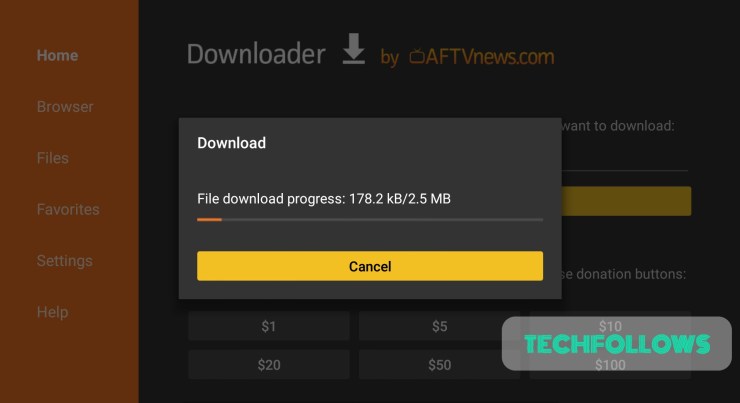Screen dimensions: 740x403
Task: Click the $10 donation button
Action: (x=610, y=326)
